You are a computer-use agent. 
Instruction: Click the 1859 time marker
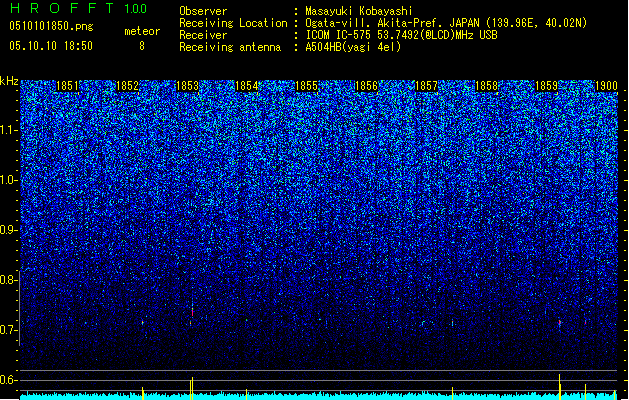(546, 86)
